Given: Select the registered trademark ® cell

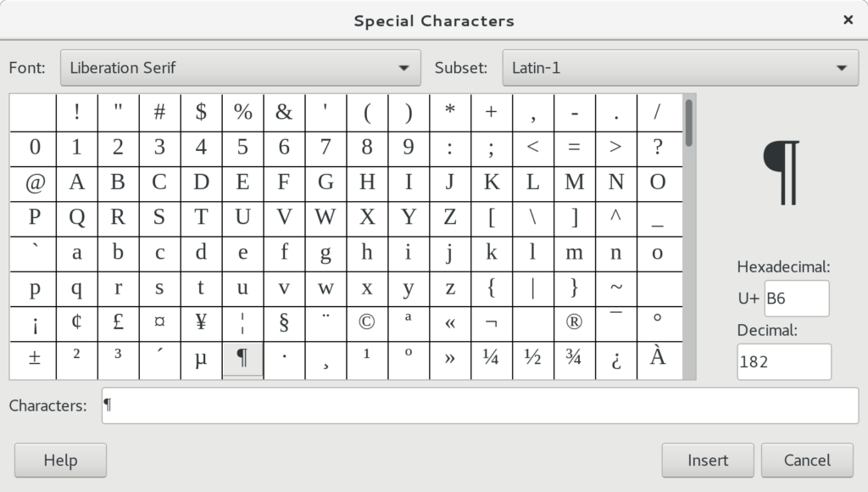Looking at the screenshot, I should coord(575,323).
